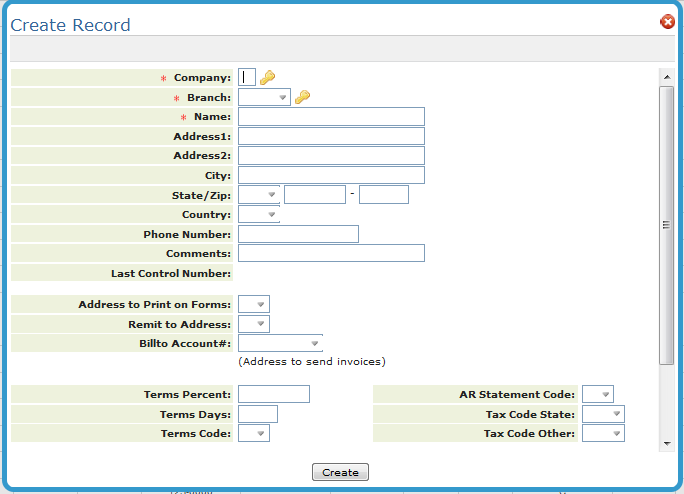This screenshot has width=684, height=494.
Task: Click the Phone Number input box
Action: tap(298, 234)
